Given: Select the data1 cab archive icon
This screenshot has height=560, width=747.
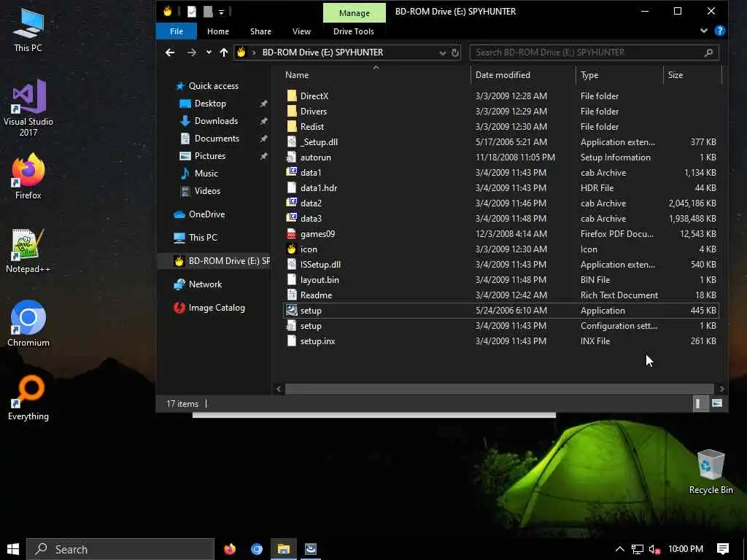Looking at the screenshot, I should (x=292, y=172).
